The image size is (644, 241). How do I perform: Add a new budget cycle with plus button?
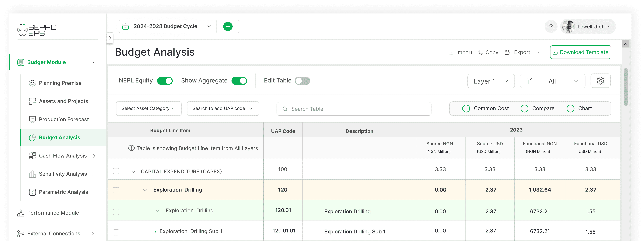click(x=228, y=26)
